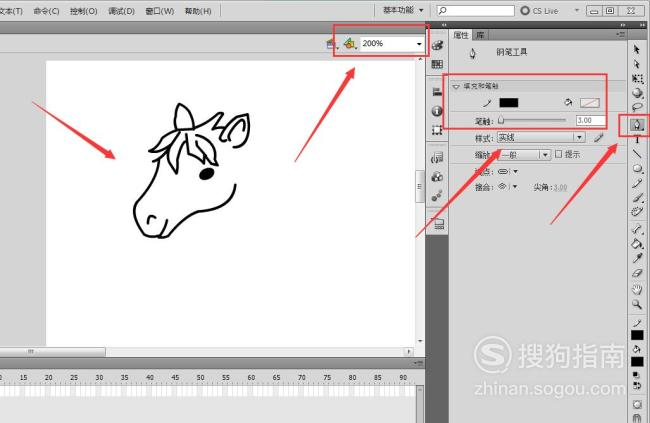Open the 帮助(H) menu
The height and width of the screenshot is (423, 650).
pyautogui.click(x=198, y=11)
